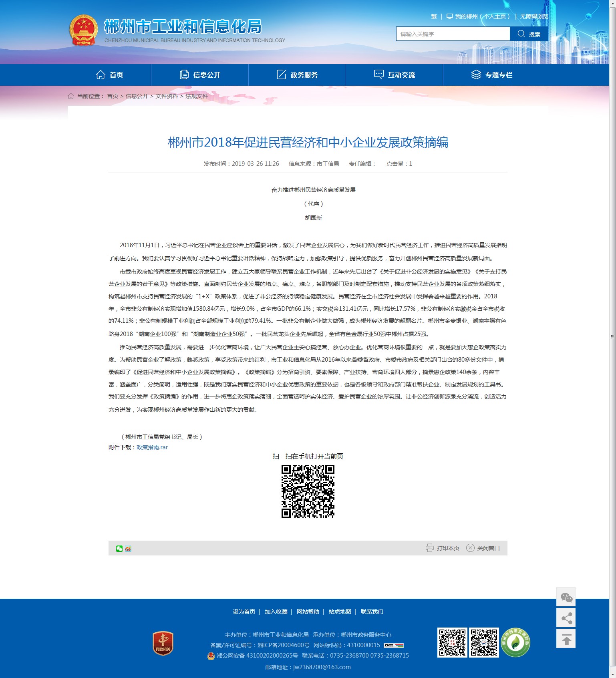The width and height of the screenshot is (616, 678).
Task: Click the police shield icon by 湘公网安备
Action: 211,656
